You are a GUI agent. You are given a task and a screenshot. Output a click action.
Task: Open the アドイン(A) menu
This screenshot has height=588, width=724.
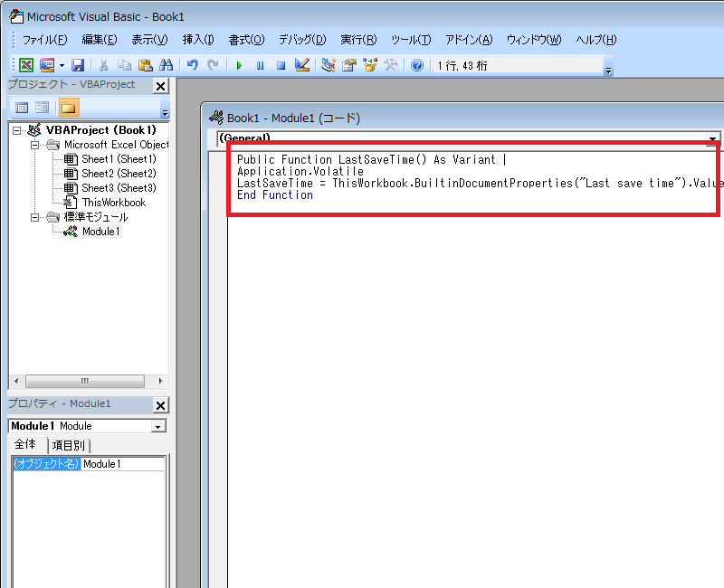[x=469, y=40]
